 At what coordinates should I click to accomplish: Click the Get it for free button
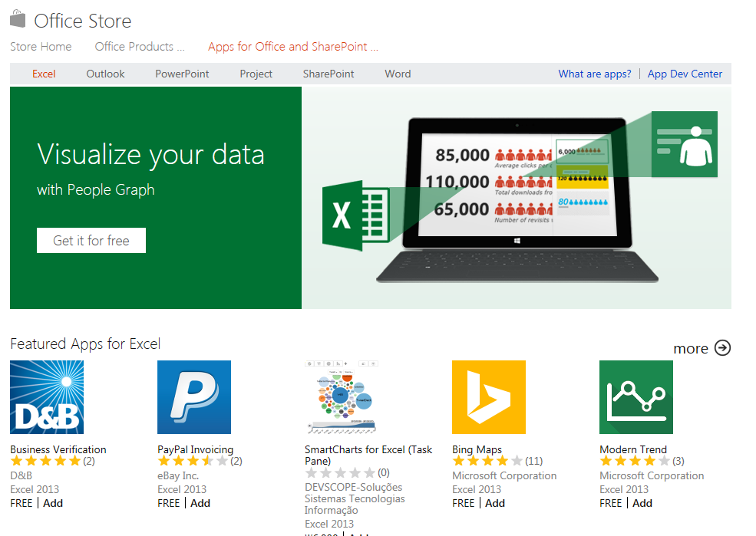[x=91, y=240]
